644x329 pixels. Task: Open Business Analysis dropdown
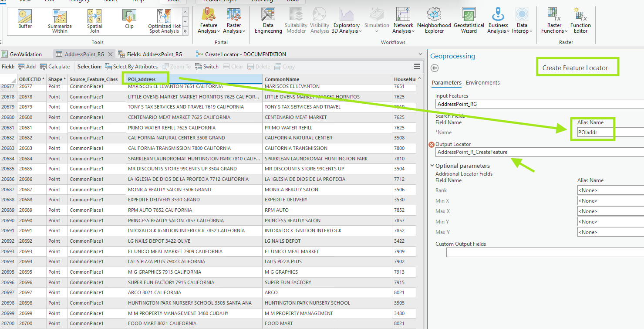(498, 20)
